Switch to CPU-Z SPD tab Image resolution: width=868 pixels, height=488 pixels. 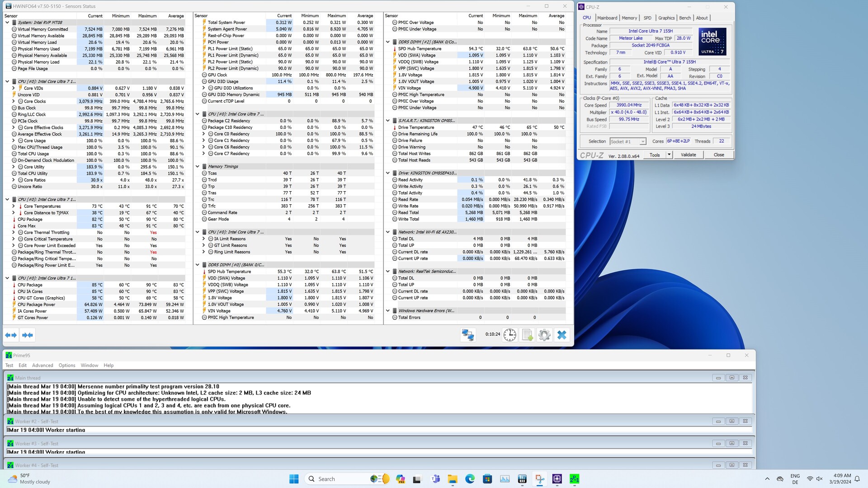pyautogui.click(x=647, y=18)
